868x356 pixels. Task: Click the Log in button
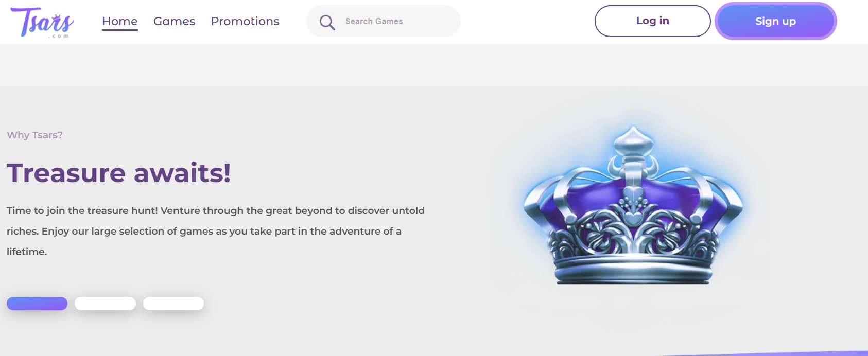pos(653,21)
